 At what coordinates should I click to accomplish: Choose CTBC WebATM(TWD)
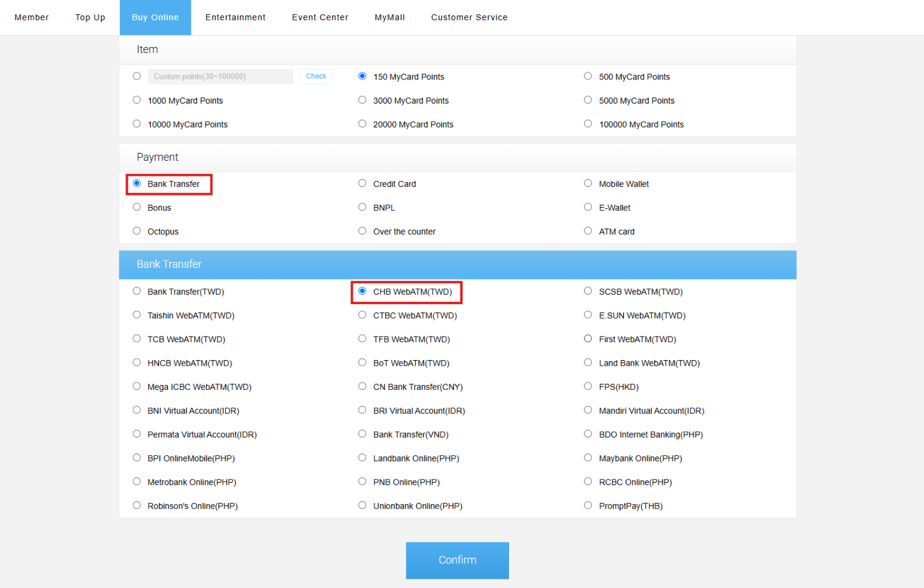click(x=362, y=315)
